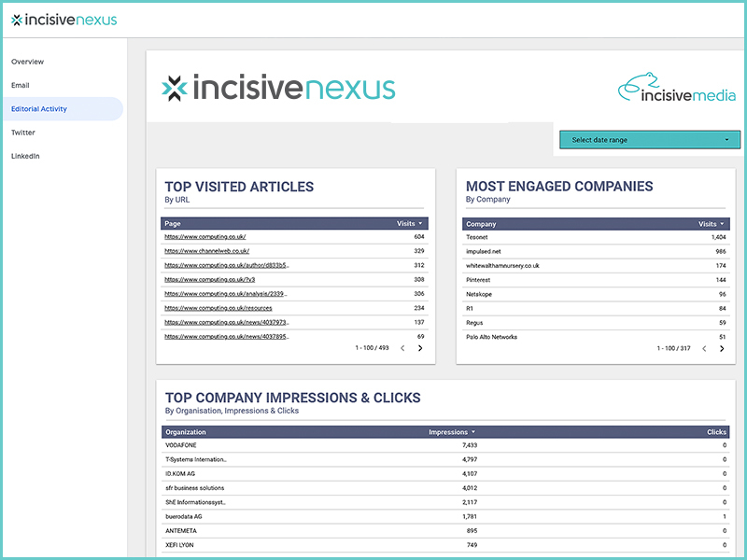Open computing.co.uk news/4037973 link

click(x=227, y=322)
